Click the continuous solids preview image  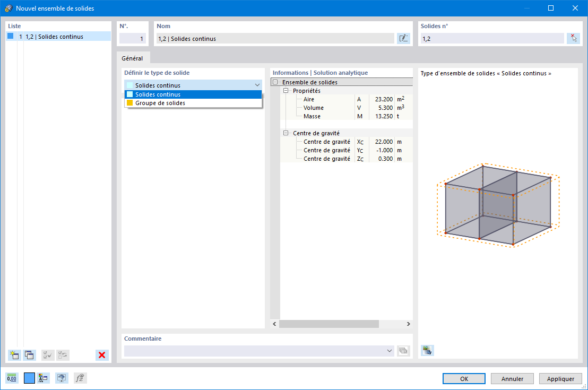(x=498, y=205)
